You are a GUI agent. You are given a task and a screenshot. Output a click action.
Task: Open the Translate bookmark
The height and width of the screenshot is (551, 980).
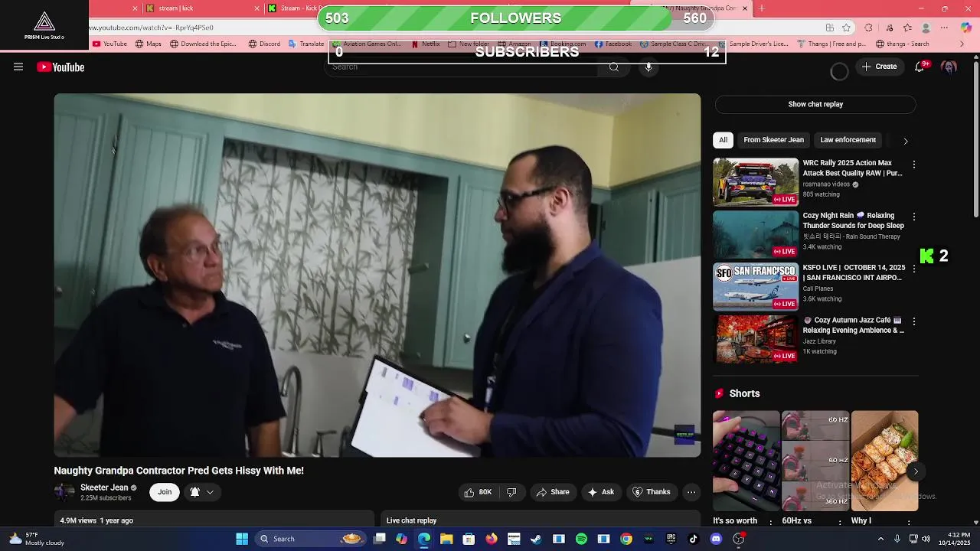coord(306,44)
